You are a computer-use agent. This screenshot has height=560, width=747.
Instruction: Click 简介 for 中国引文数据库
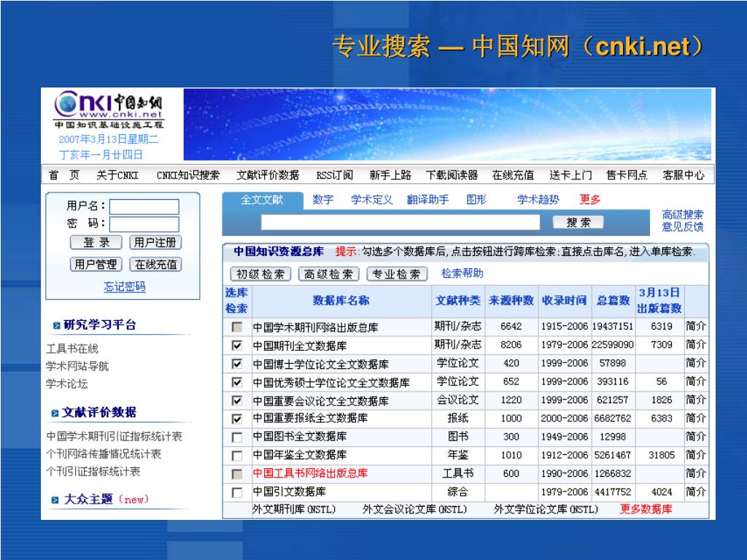695,492
